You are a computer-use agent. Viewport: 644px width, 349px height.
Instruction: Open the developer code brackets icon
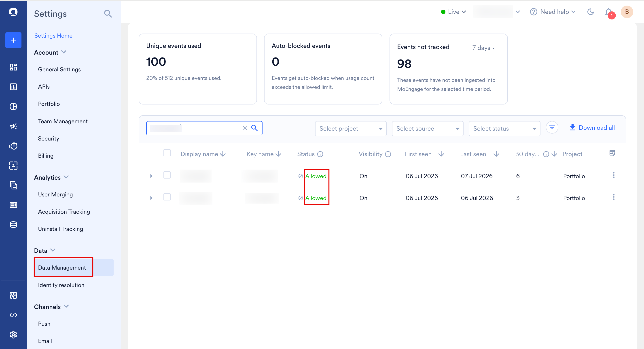(13, 315)
